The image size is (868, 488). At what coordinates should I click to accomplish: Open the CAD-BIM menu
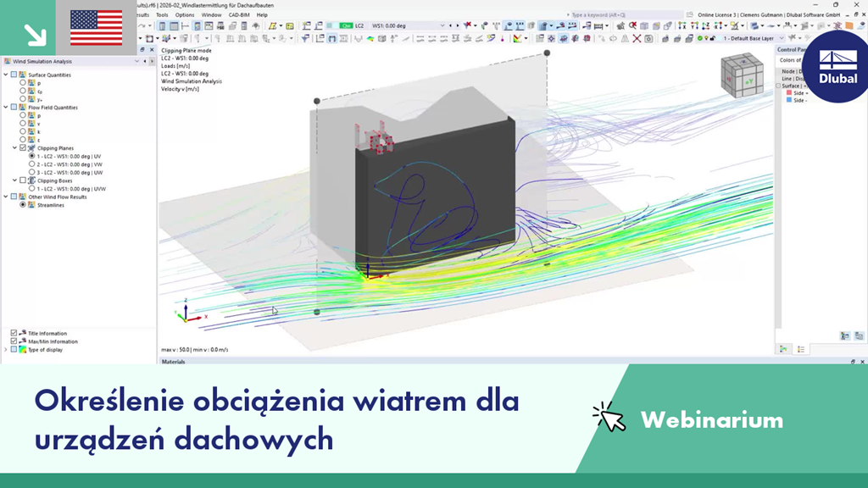click(239, 15)
